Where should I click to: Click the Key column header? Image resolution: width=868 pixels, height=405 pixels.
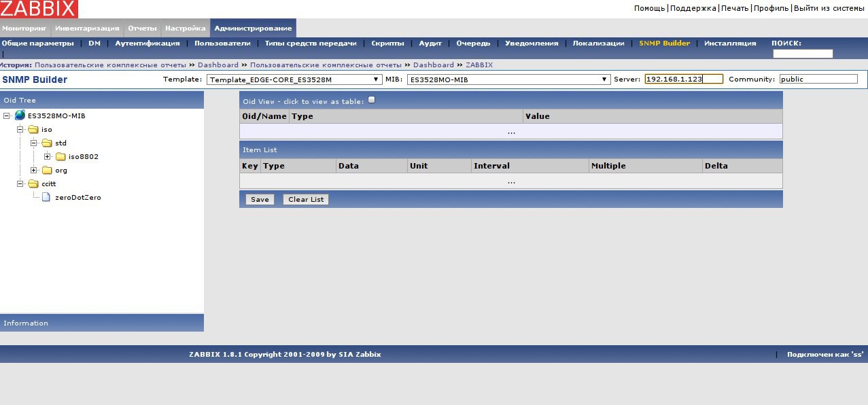(x=250, y=166)
